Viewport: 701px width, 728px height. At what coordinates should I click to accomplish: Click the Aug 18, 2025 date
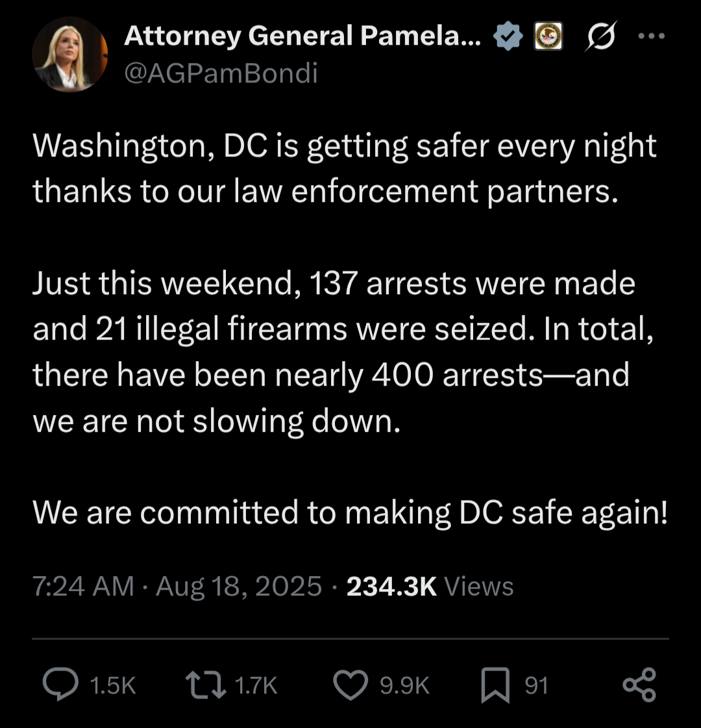(x=239, y=586)
